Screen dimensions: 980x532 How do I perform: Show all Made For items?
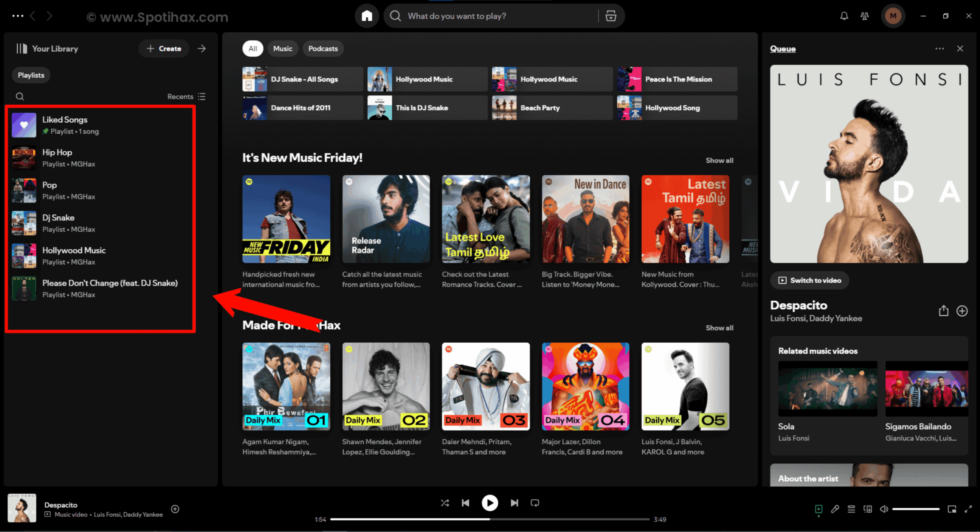pyautogui.click(x=719, y=328)
